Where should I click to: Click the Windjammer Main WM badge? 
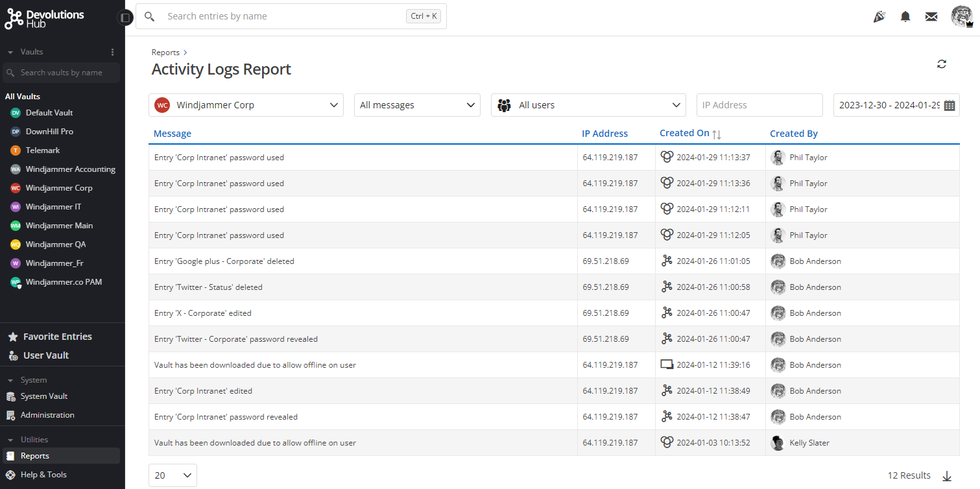point(16,226)
